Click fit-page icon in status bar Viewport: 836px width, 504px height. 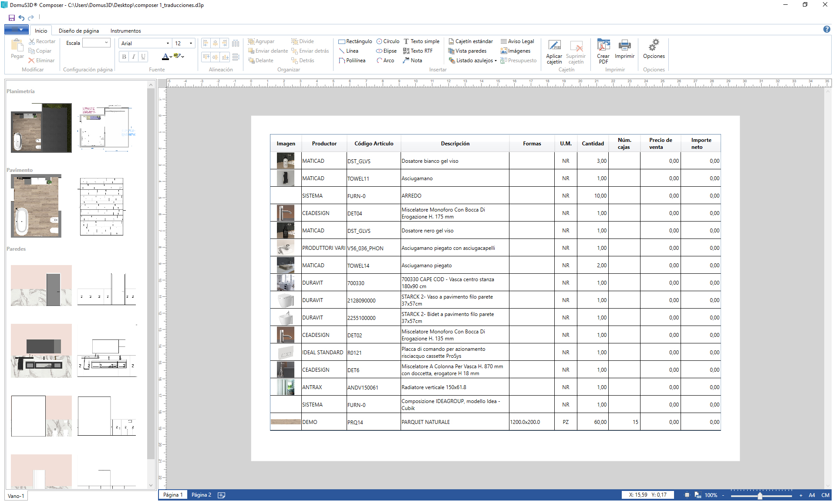[687, 495]
